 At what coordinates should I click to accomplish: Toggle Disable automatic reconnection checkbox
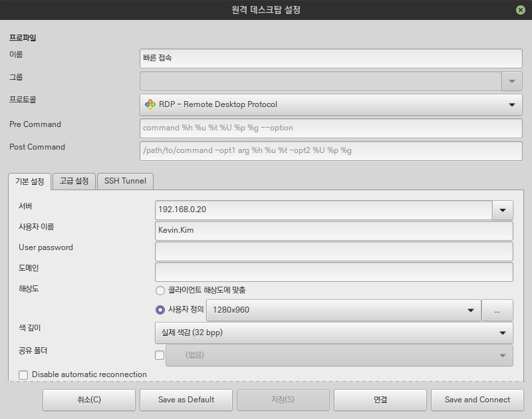[24, 375]
